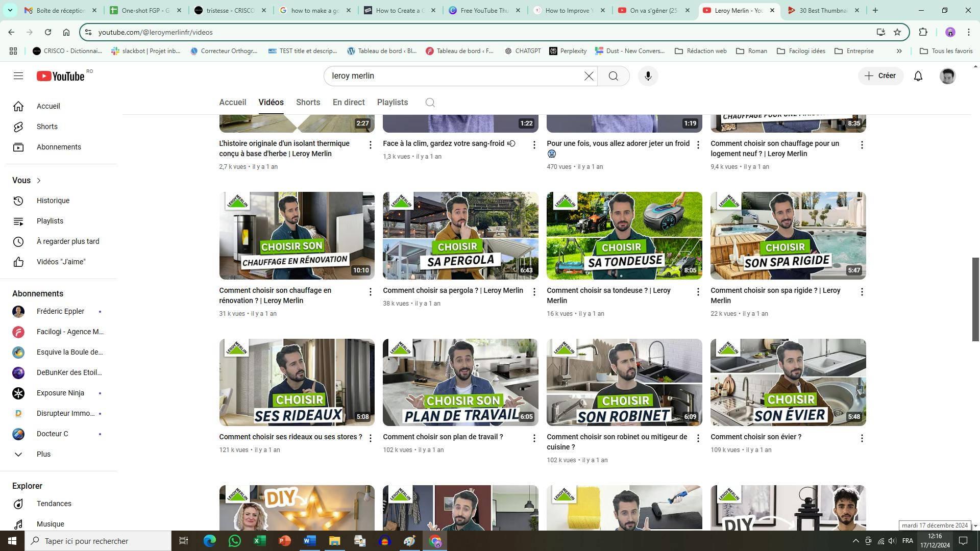Open a new browser tab

click(x=875, y=10)
